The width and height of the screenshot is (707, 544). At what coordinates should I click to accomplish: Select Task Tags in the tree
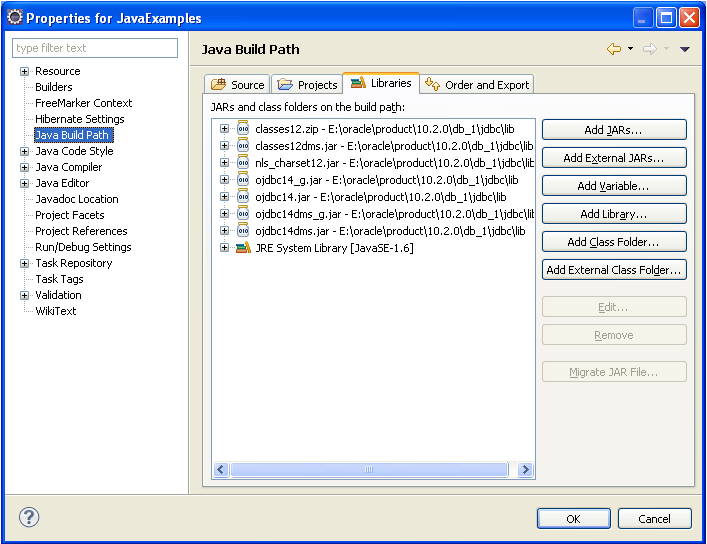pyautogui.click(x=59, y=279)
